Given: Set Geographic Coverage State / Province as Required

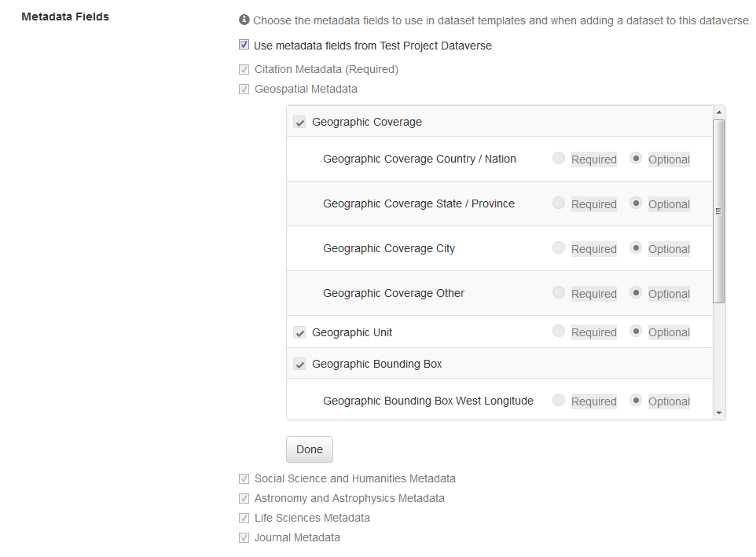Looking at the screenshot, I should (x=558, y=203).
